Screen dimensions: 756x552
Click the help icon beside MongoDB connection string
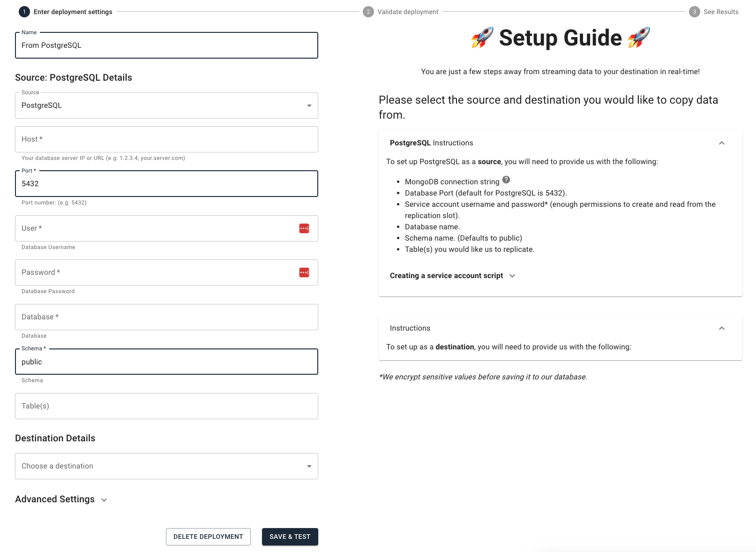pyautogui.click(x=506, y=180)
